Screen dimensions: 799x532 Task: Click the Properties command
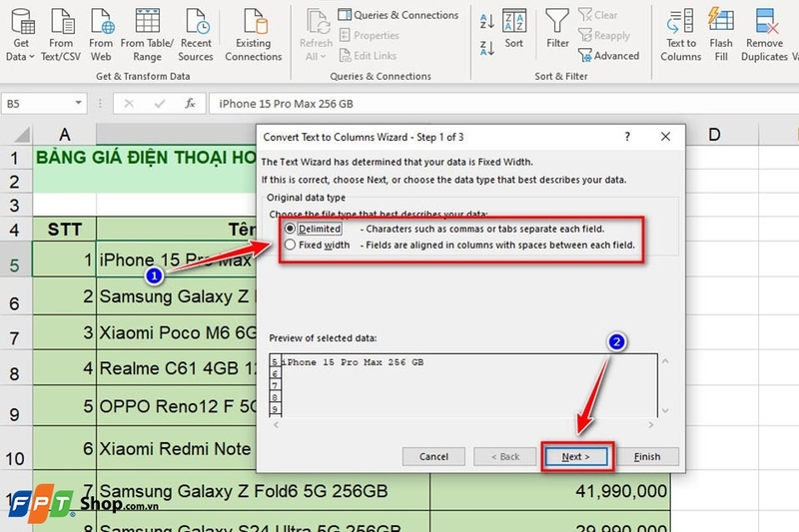tap(370, 35)
